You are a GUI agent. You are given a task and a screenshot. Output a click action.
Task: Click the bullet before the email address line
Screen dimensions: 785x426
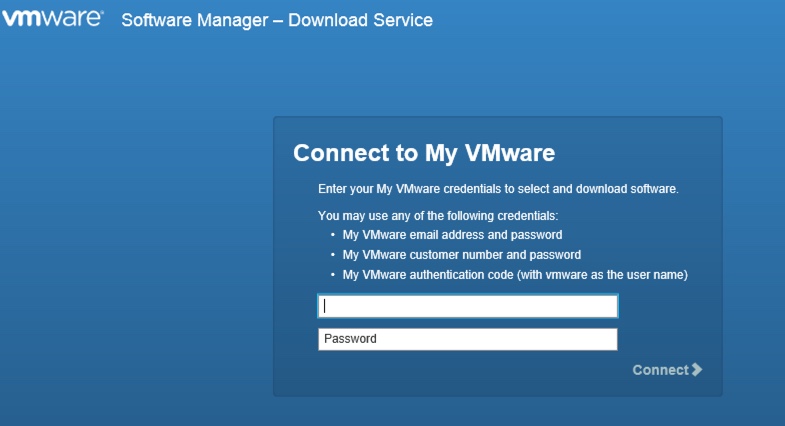pos(333,236)
